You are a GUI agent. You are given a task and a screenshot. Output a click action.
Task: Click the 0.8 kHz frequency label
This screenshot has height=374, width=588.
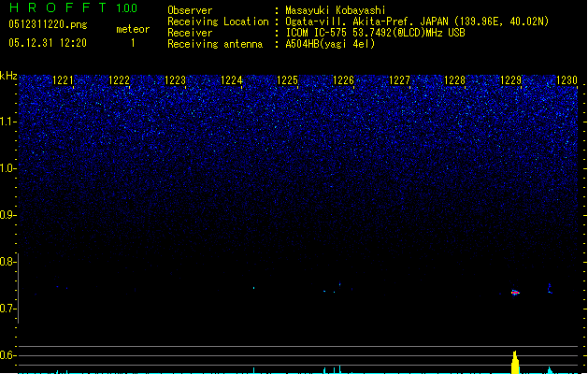click(7, 262)
